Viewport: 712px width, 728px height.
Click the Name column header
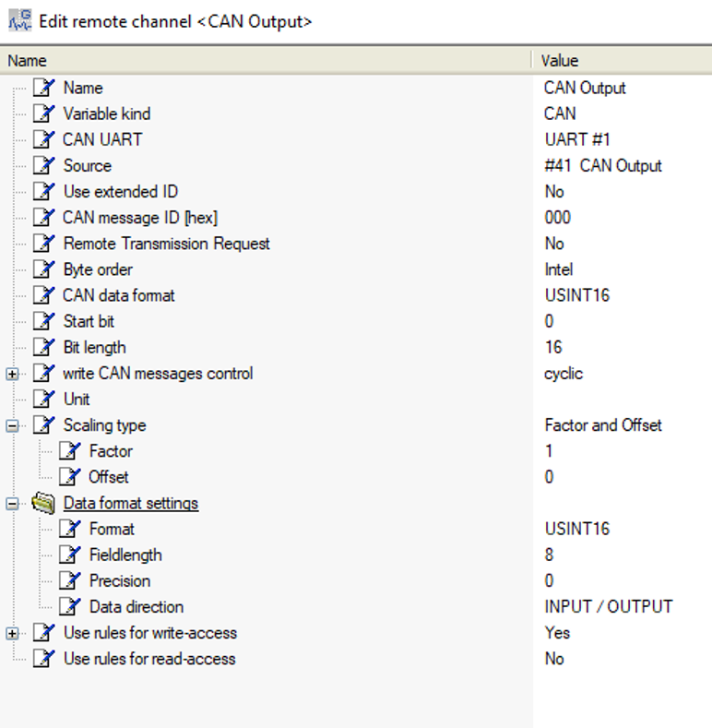click(266, 60)
